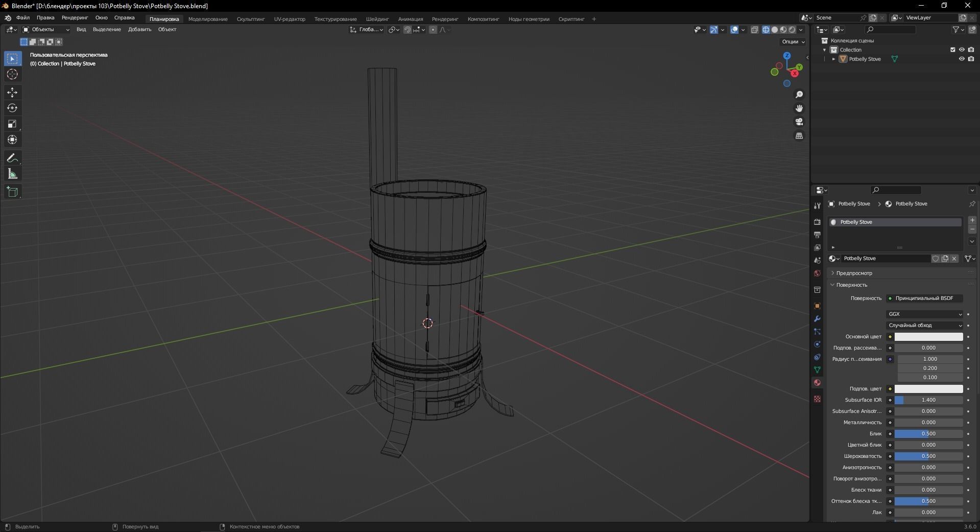Open the Tool properties tab
The width and height of the screenshot is (980, 532).
coord(817,205)
